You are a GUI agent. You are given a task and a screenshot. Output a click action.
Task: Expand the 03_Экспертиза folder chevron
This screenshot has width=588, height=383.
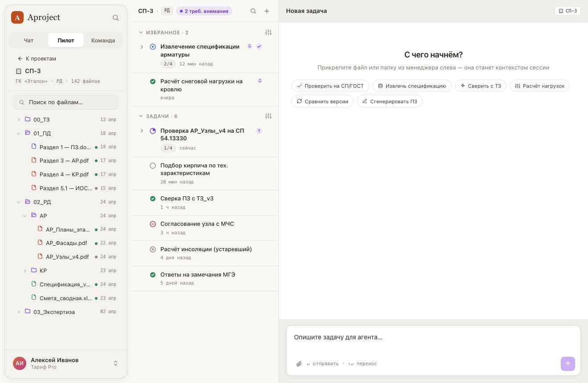[x=19, y=312]
